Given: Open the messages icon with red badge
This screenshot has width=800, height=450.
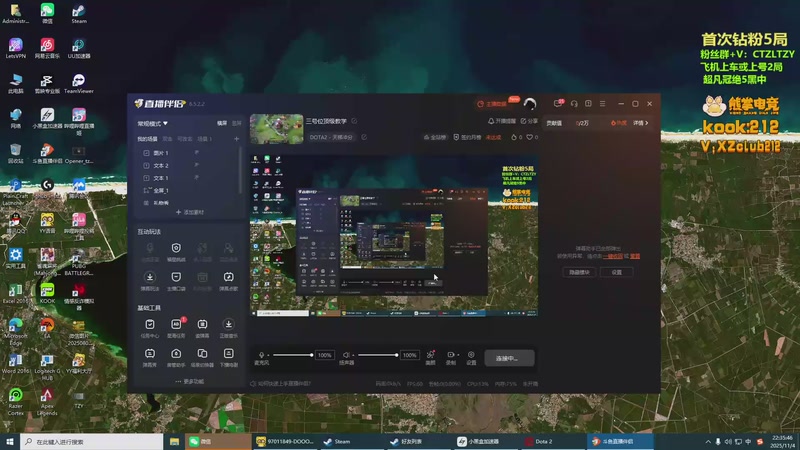Looking at the screenshot, I should 558,104.
